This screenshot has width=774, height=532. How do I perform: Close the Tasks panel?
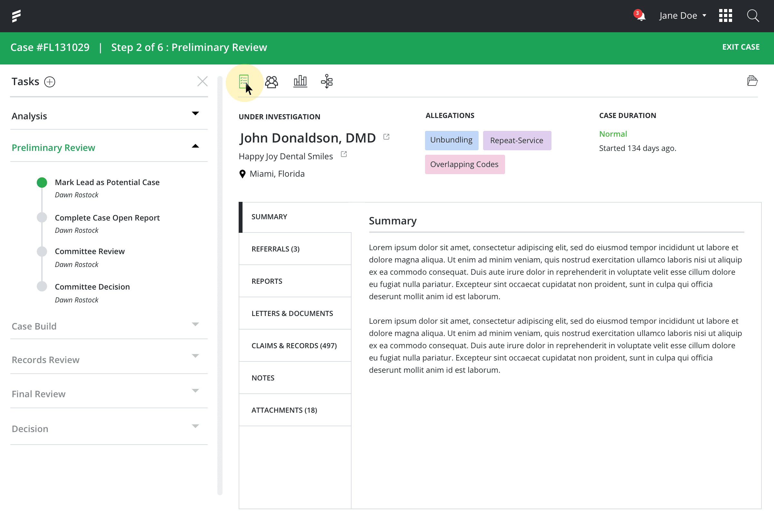(x=202, y=81)
